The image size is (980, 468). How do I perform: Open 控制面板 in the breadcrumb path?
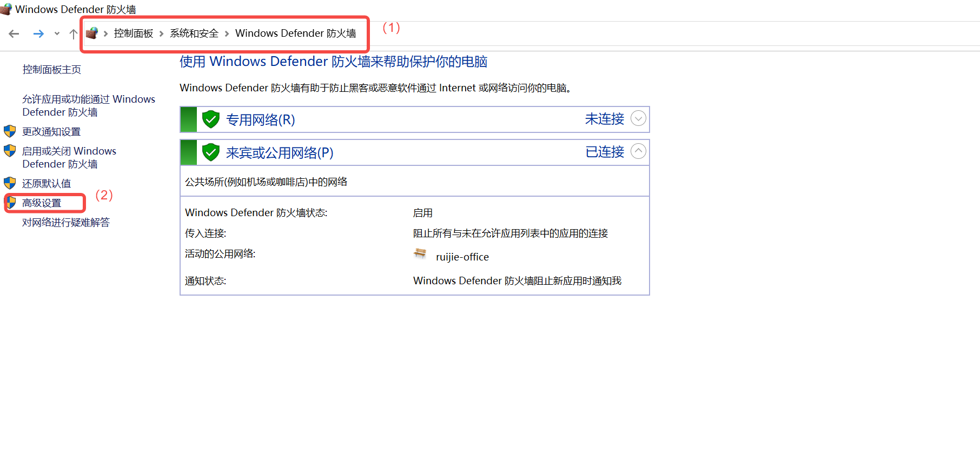(134, 34)
